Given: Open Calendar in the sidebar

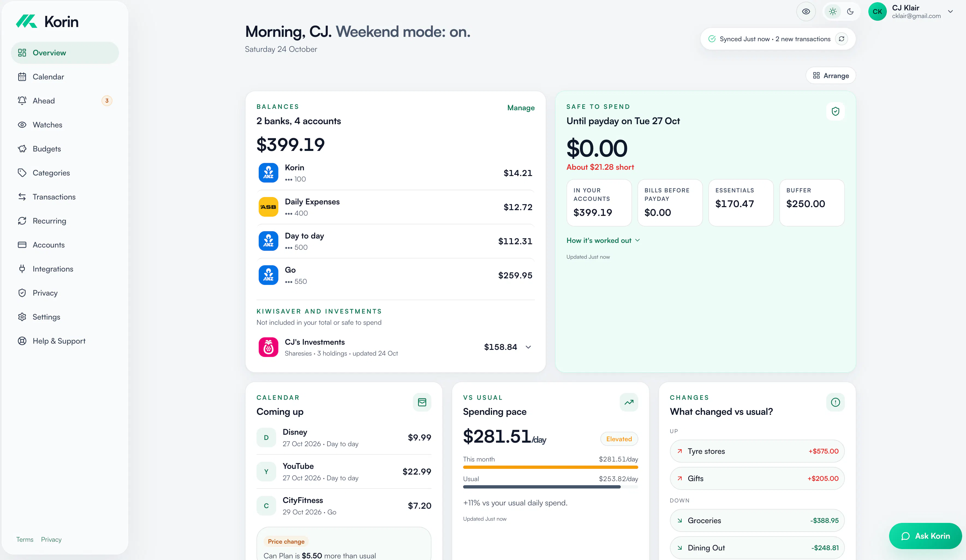Looking at the screenshot, I should (x=65, y=77).
